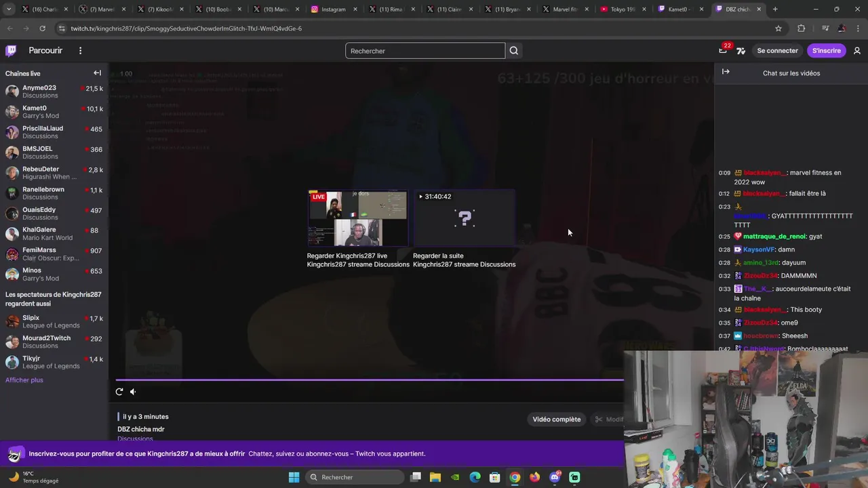This screenshot has width=868, height=488.
Task: Open the 31:40:42 Regarder la suite thumbnail
Action: (464, 218)
